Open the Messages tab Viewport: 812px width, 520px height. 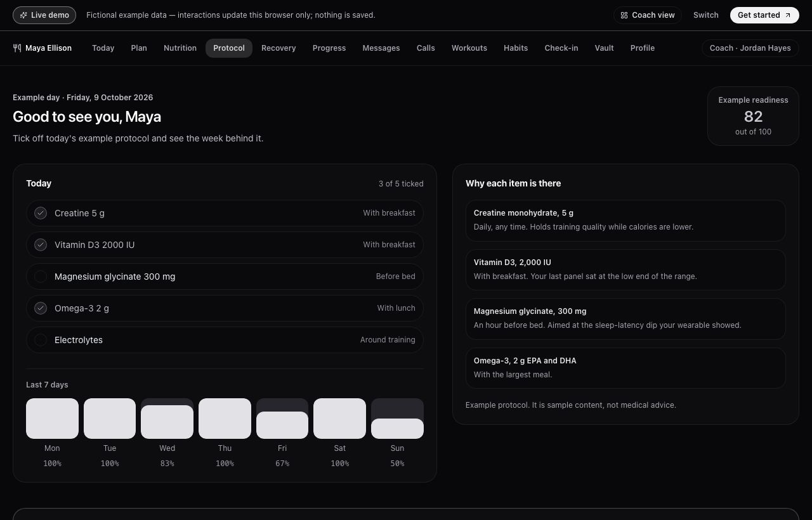point(381,48)
